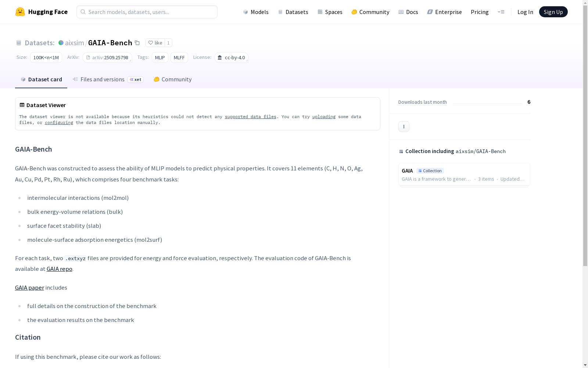Viewport: 588px width, 368px height.
Task: Go to Spaces
Action: (x=330, y=12)
